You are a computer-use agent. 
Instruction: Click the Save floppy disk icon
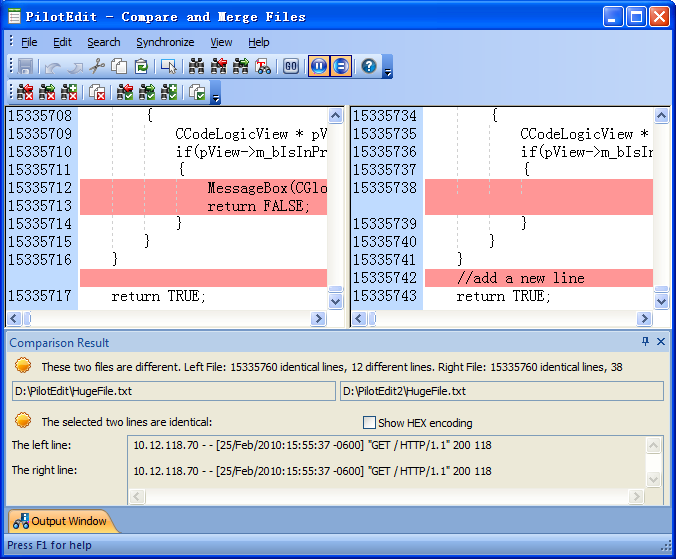click(25, 67)
